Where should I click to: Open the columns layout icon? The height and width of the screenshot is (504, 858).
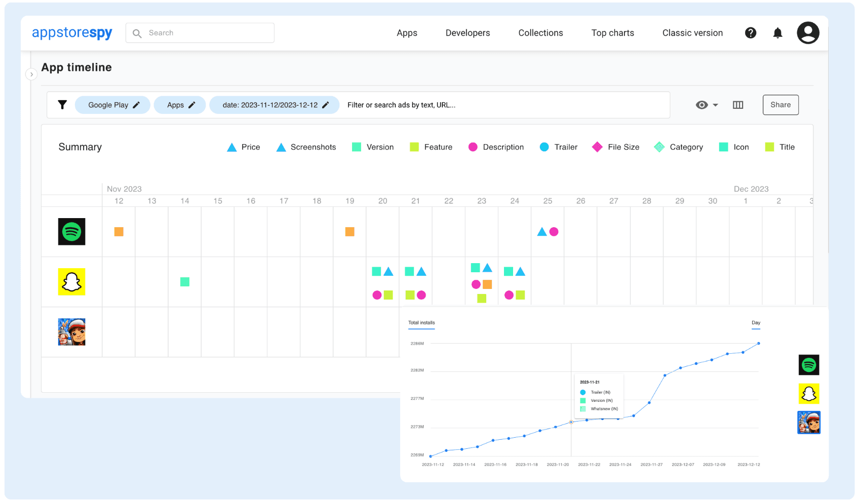point(738,105)
